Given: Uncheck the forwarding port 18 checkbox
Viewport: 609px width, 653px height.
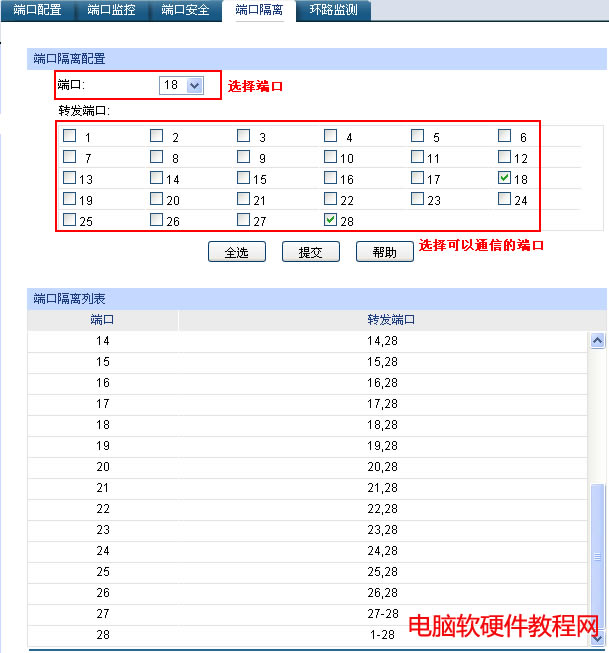Looking at the screenshot, I should 505,178.
